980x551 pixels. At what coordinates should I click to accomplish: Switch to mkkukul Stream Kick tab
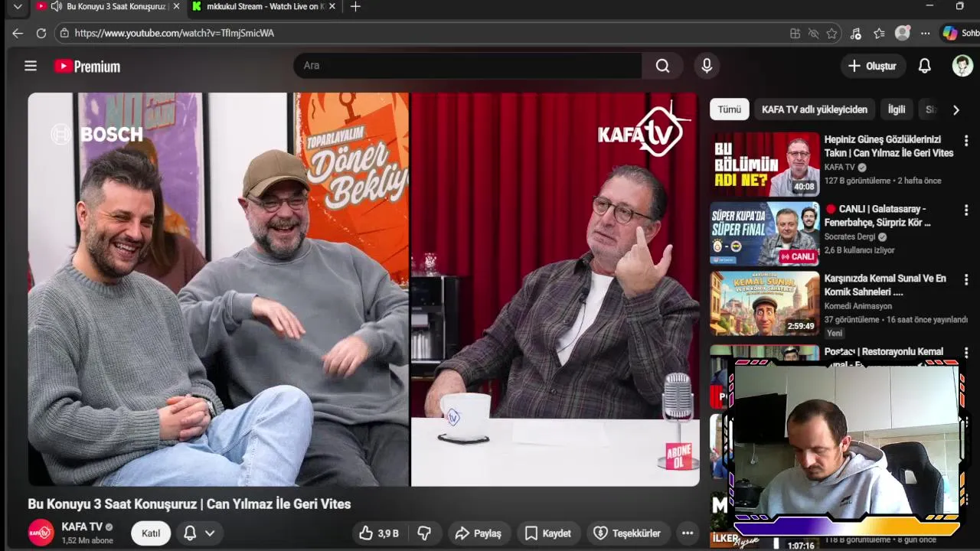click(x=265, y=6)
